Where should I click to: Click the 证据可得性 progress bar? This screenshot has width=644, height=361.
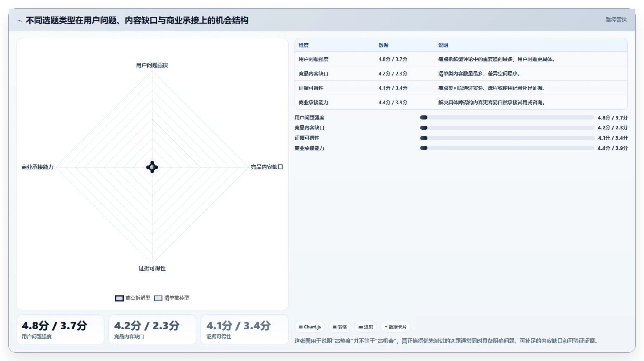coord(507,138)
